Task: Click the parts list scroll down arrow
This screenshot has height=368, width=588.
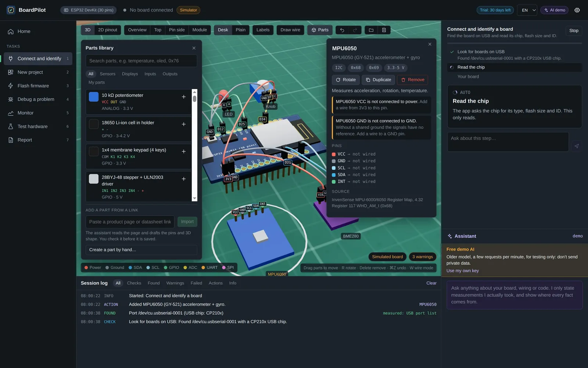Action: tap(194, 199)
